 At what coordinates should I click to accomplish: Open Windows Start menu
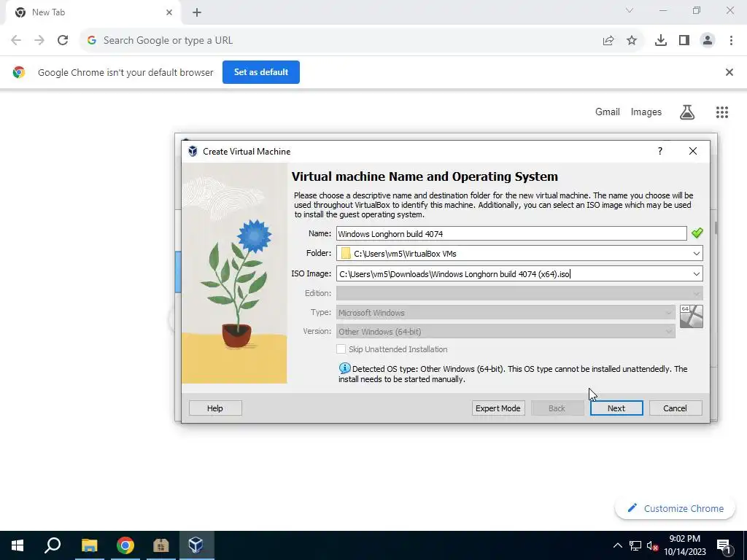18,545
